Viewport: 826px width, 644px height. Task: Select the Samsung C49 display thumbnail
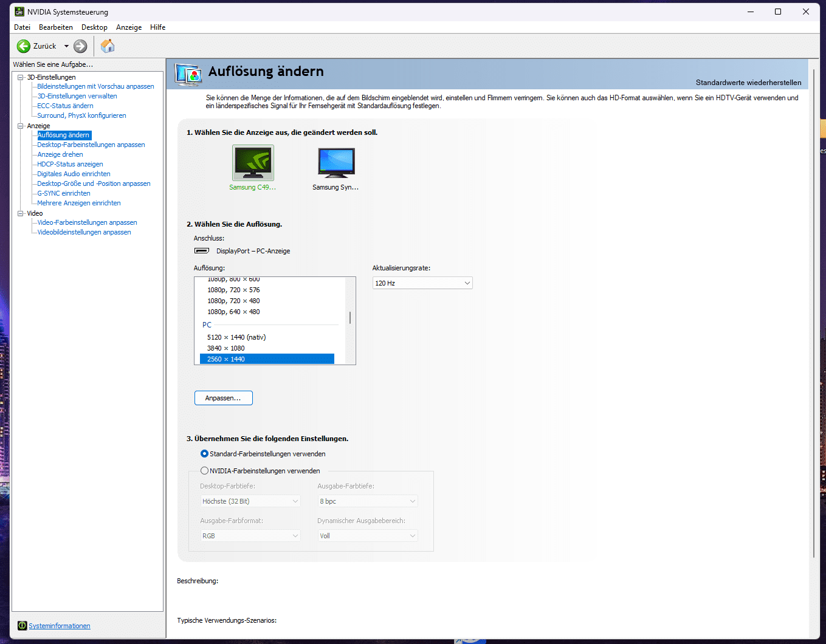pyautogui.click(x=253, y=162)
